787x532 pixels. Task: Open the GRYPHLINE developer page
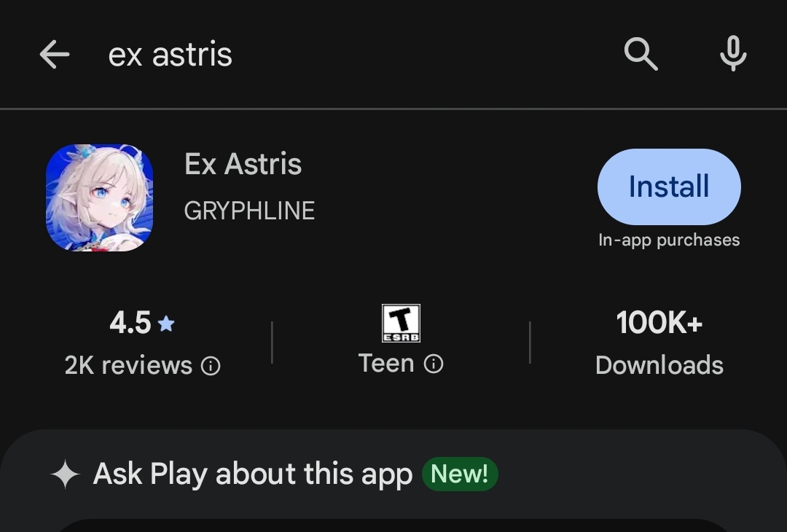pyautogui.click(x=249, y=211)
